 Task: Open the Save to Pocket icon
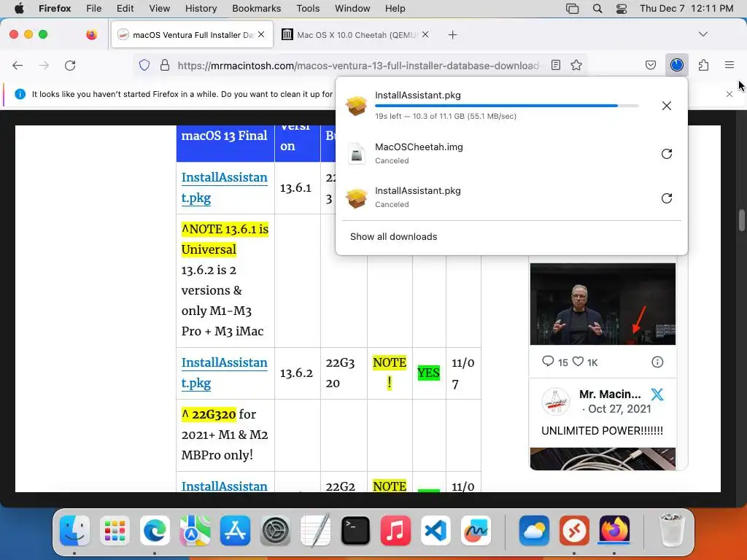(651, 65)
